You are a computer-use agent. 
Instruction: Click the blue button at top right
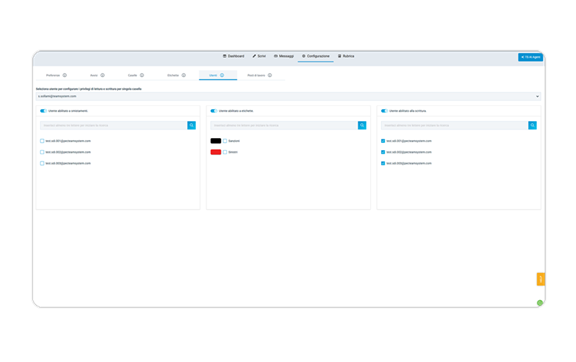(530, 57)
